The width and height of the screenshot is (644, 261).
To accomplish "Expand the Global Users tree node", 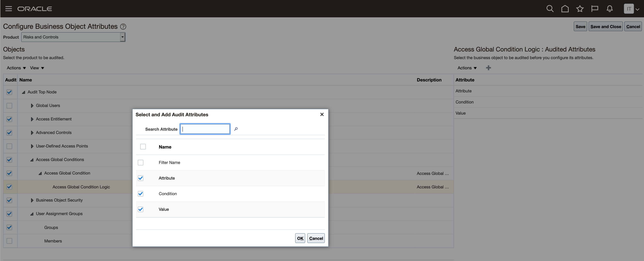I will pyautogui.click(x=32, y=106).
